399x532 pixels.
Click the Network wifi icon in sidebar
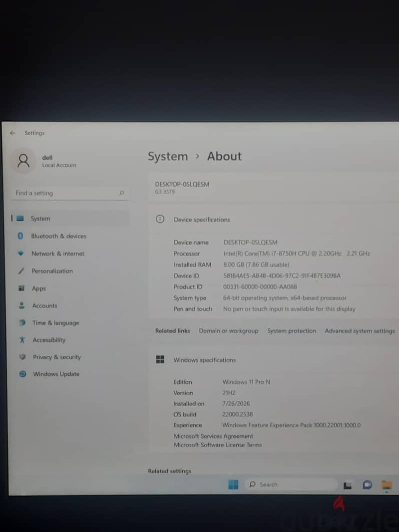[20, 254]
